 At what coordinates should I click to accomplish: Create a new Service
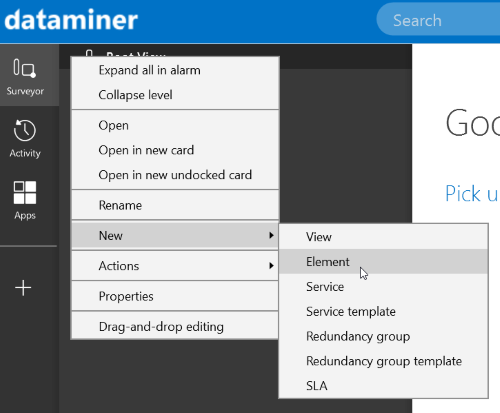383,287
